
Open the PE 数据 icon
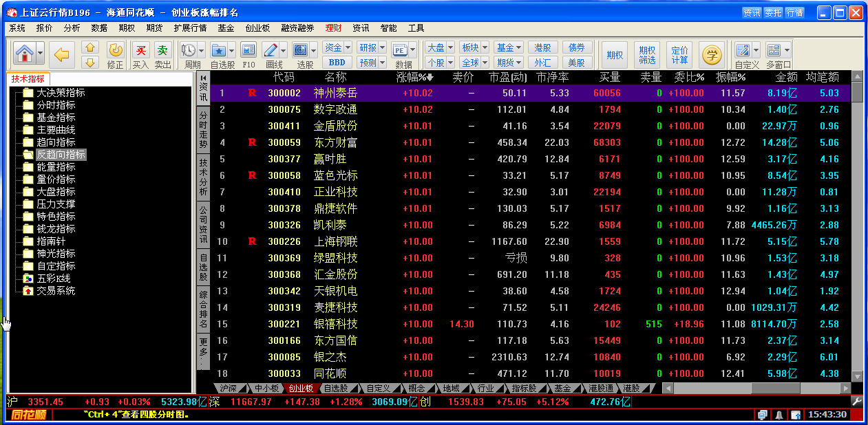(x=400, y=50)
